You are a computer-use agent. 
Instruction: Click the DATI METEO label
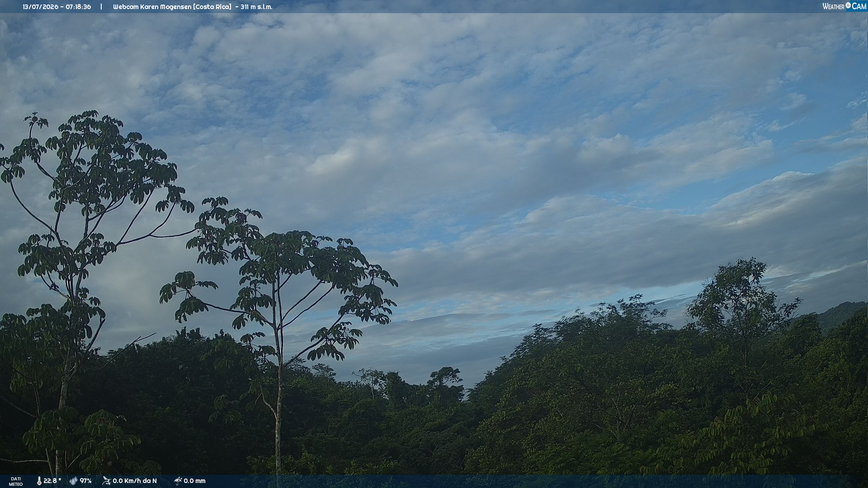click(16, 482)
